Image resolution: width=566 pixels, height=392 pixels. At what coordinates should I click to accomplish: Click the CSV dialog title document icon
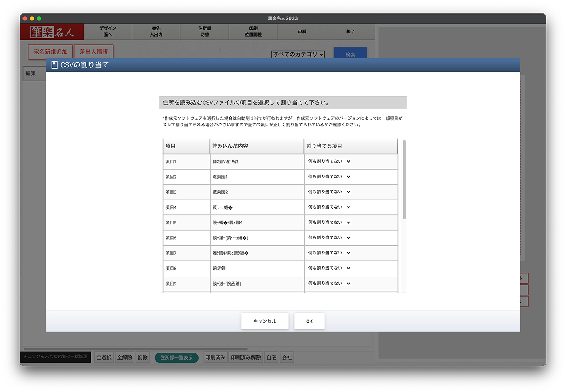(x=54, y=65)
